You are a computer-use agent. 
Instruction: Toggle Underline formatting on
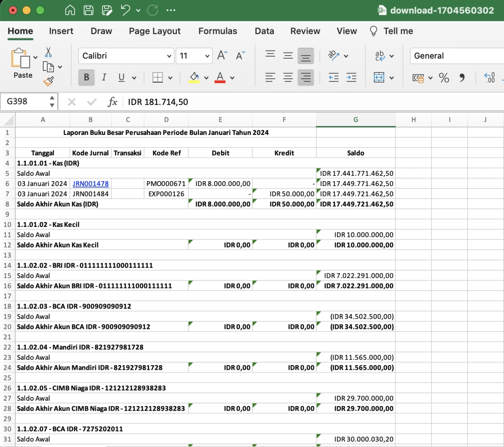point(120,78)
